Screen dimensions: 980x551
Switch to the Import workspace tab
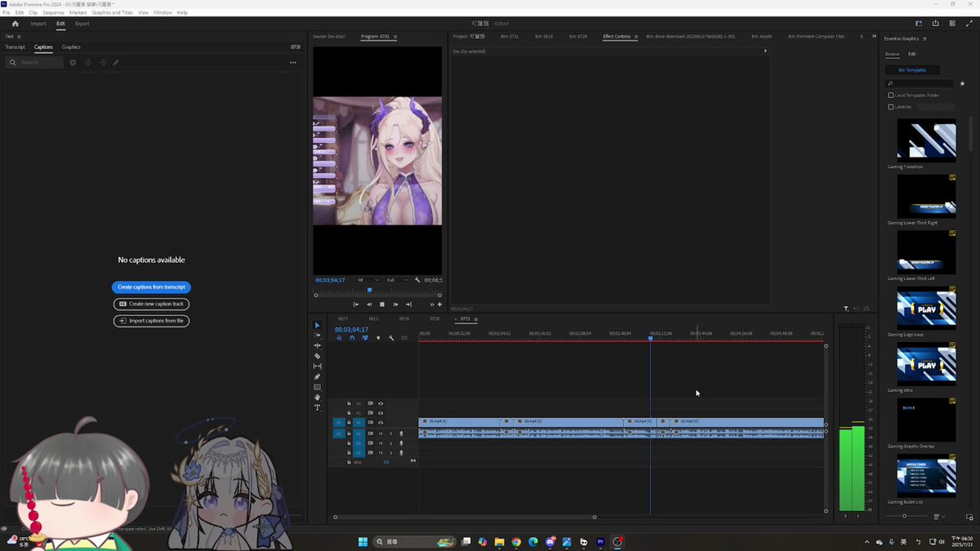click(38, 24)
